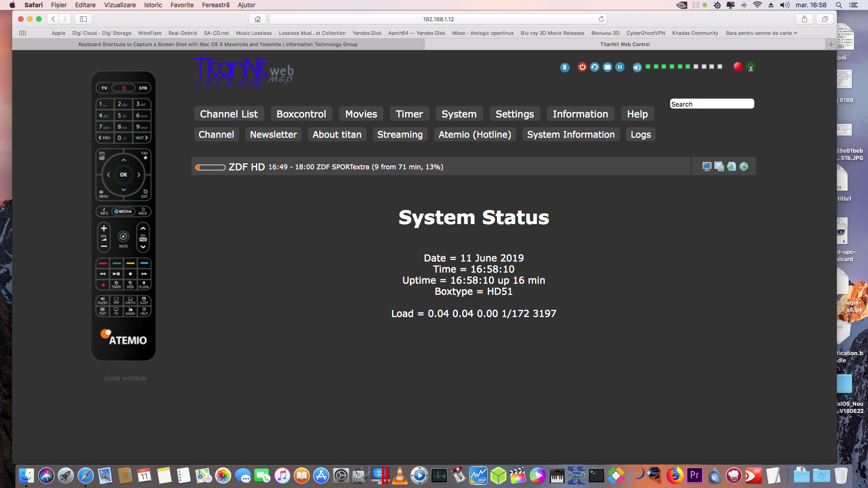Toggle mute with the blue speaker icon
The image size is (868, 488).
coord(637,67)
